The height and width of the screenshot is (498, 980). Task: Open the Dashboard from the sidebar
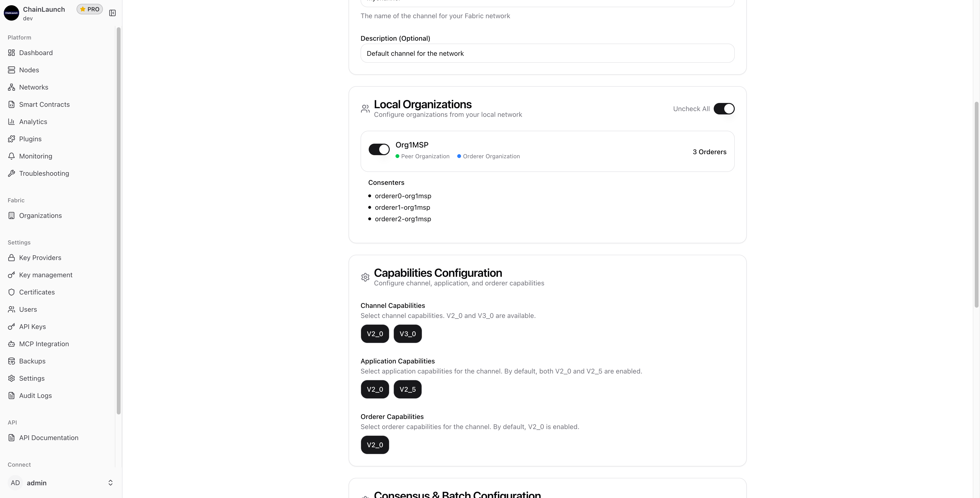36,52
